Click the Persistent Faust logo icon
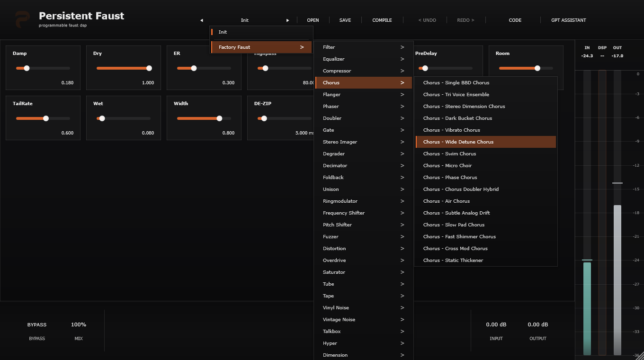This screenshot has width=644, height=360. [x=22, y=19]
